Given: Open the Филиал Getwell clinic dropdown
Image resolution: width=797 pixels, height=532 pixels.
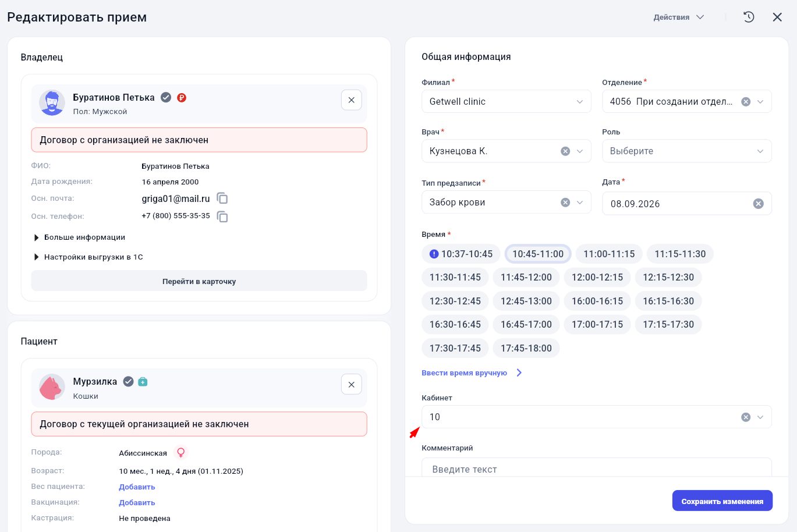Looking at the screenshot, I should tap(506, 101).
